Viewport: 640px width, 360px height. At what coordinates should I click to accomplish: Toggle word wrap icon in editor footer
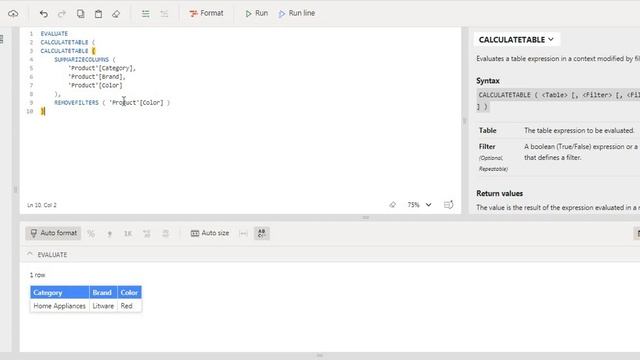(448, 204)
